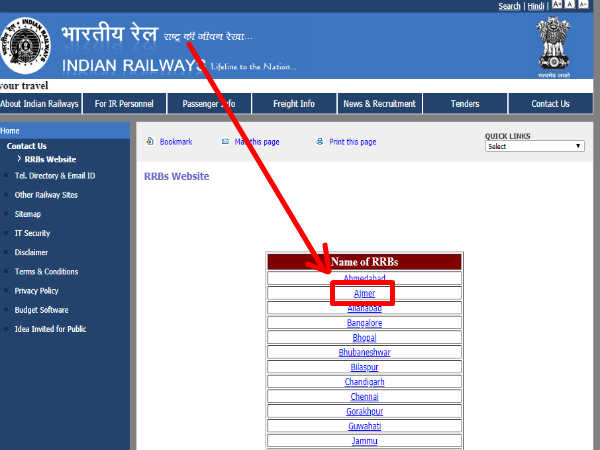
Task: Decrease font size with A- icon
Action: 583,5
